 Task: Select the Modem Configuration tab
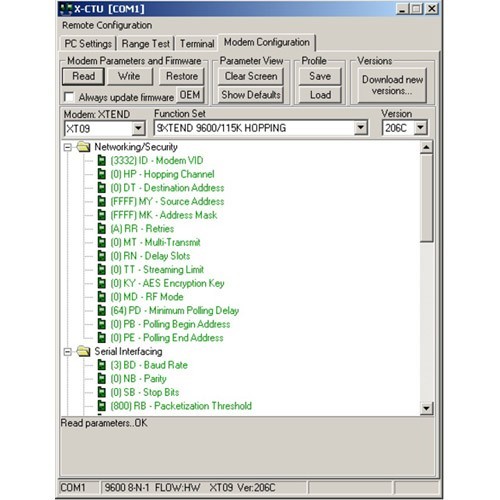(267, 42)
